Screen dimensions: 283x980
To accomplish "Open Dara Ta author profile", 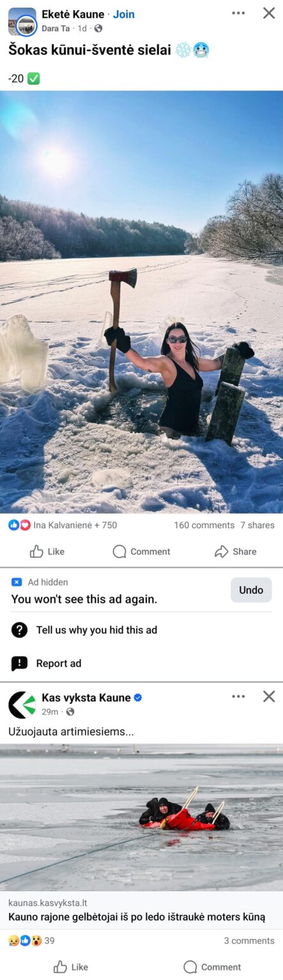I will [56, 28].
